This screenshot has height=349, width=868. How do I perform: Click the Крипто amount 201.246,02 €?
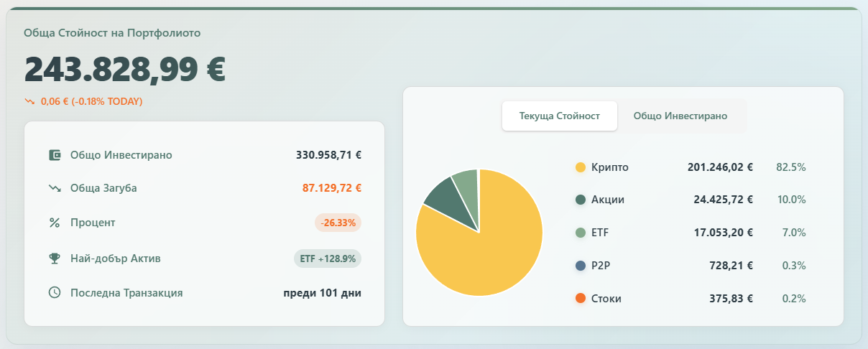click(720, 167)
